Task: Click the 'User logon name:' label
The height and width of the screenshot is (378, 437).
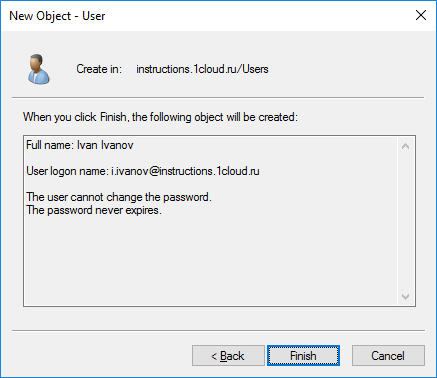Action: coord(67,171)
